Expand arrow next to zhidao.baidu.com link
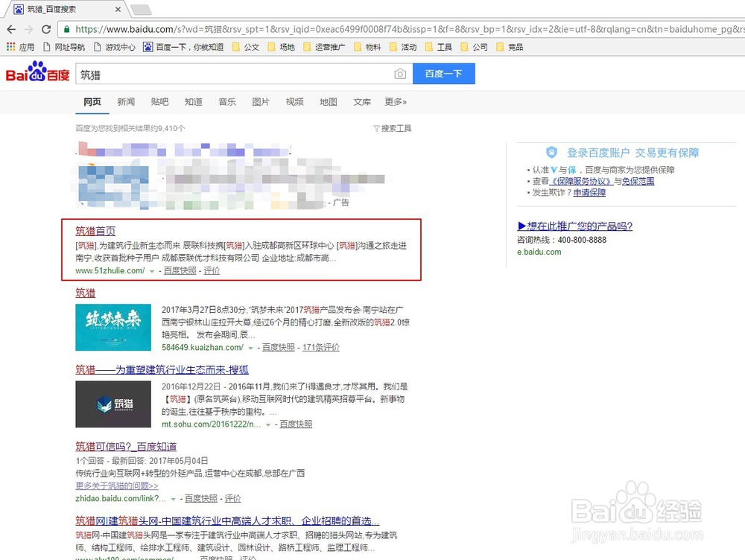 (x=174, y=499)
